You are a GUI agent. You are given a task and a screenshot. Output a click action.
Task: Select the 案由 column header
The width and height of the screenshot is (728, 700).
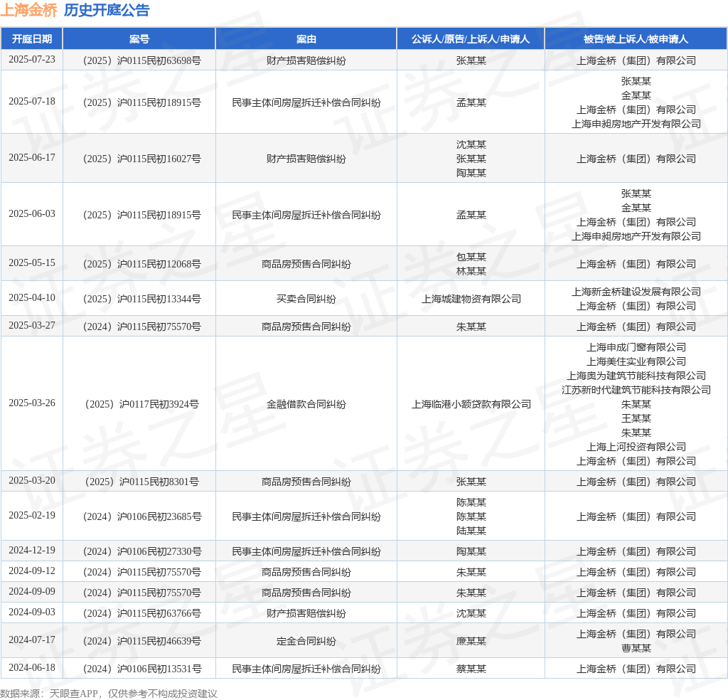click(x=306, y=39)
